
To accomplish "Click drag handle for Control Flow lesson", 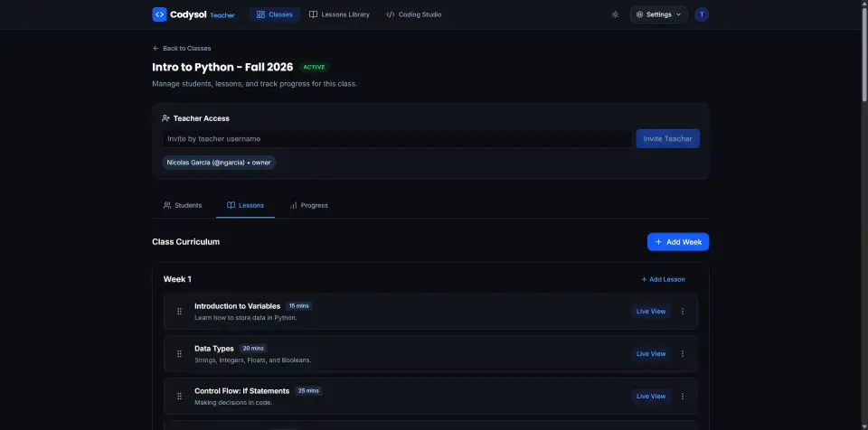I will (179, 397).
